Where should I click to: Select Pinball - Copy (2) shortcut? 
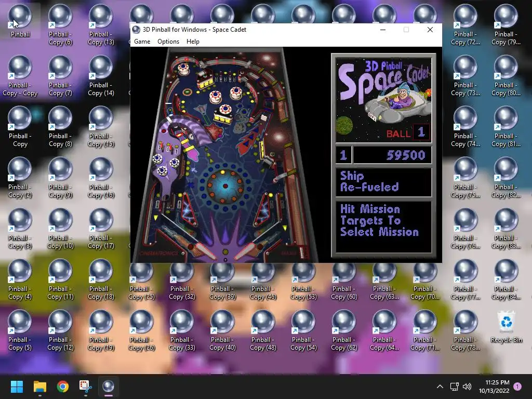20,178
